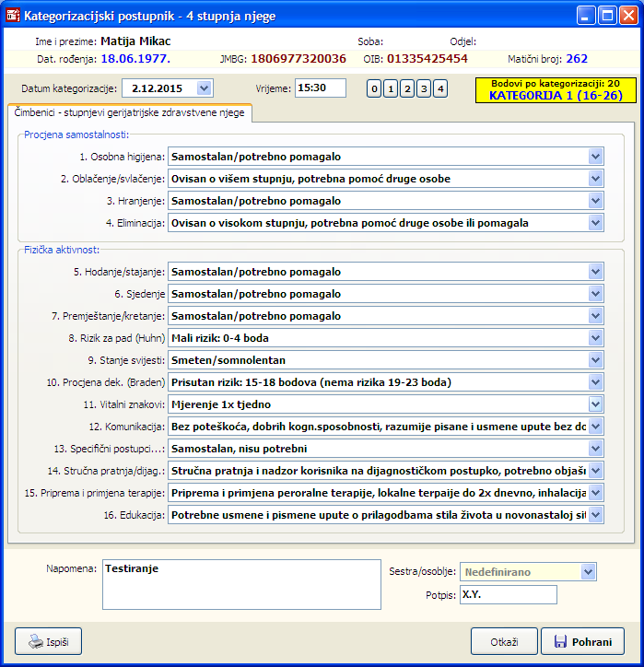Screen dimensions: 644x667
Task: Expand the Osobna higijena dropdown
Action: [x=596, y=157]
